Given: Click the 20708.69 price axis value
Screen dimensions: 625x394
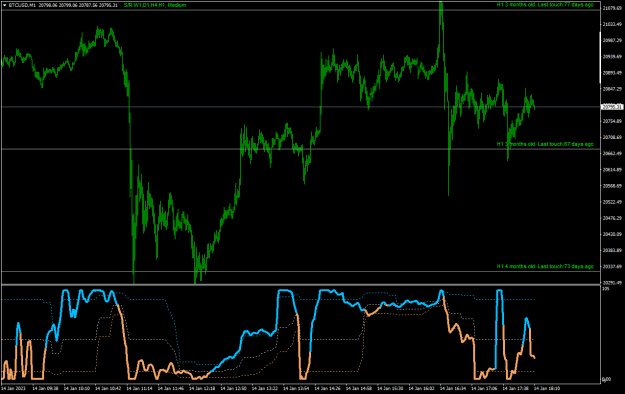Looking at the screenshot, I should (612, 137).
